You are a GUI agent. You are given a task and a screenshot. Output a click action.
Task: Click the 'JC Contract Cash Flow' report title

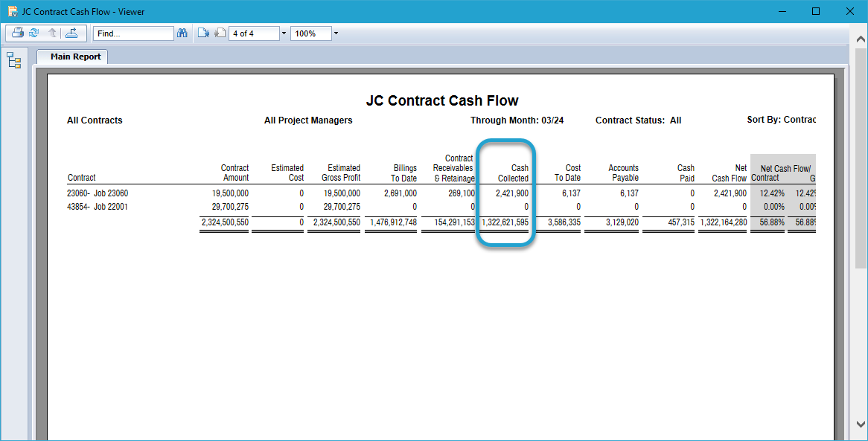441,100
